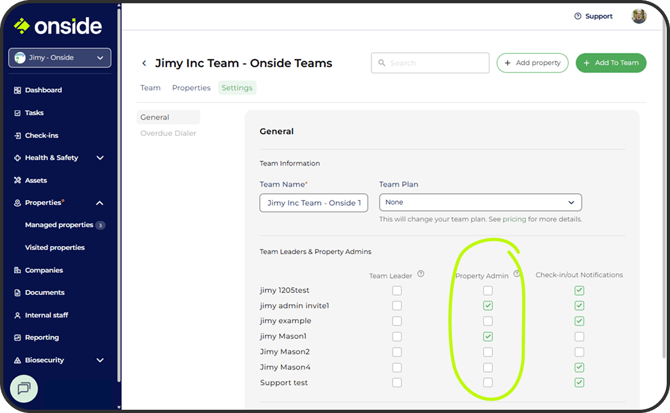Image resolution: width=670 pixels, height=413 pixels.
Task: Toggle Check-in/out Notifications for Support test
Action: click(579, 382)
